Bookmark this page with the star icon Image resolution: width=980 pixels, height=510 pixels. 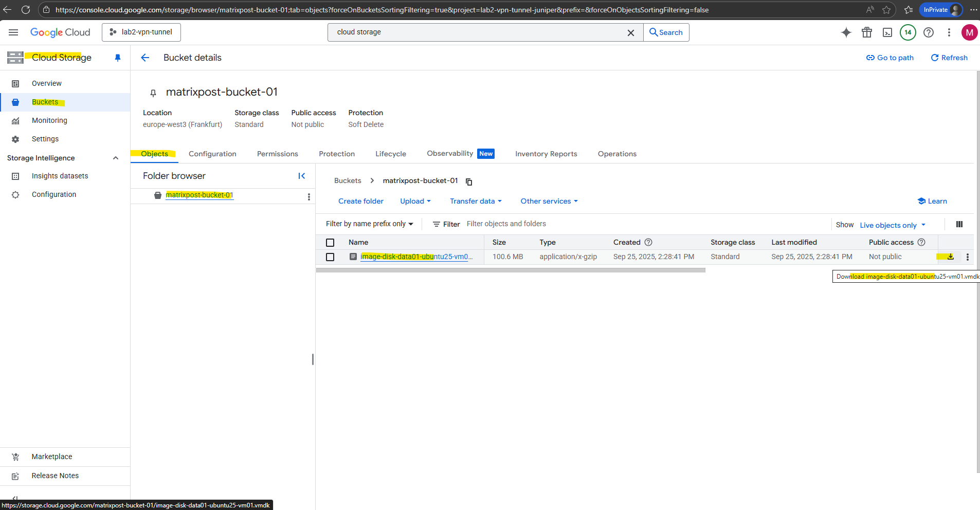[x=886, y=10]
